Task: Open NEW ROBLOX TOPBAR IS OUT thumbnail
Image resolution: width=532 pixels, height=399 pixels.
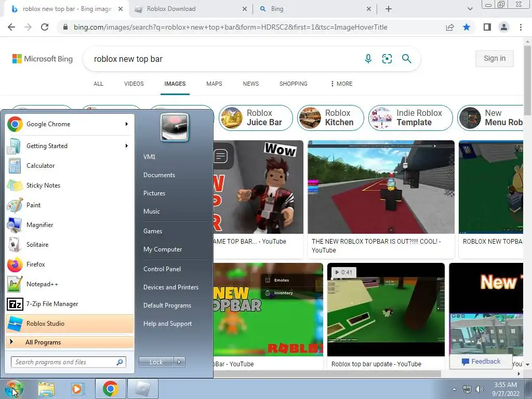Action: pos(381,187)
